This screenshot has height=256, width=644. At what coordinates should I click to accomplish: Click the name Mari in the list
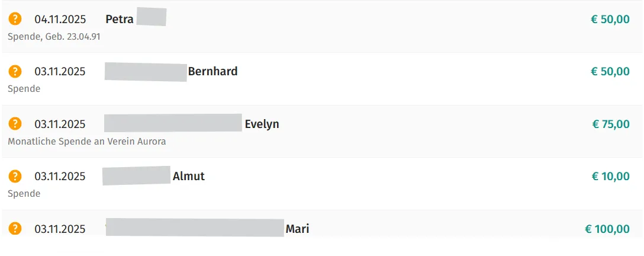click(297, 229)
